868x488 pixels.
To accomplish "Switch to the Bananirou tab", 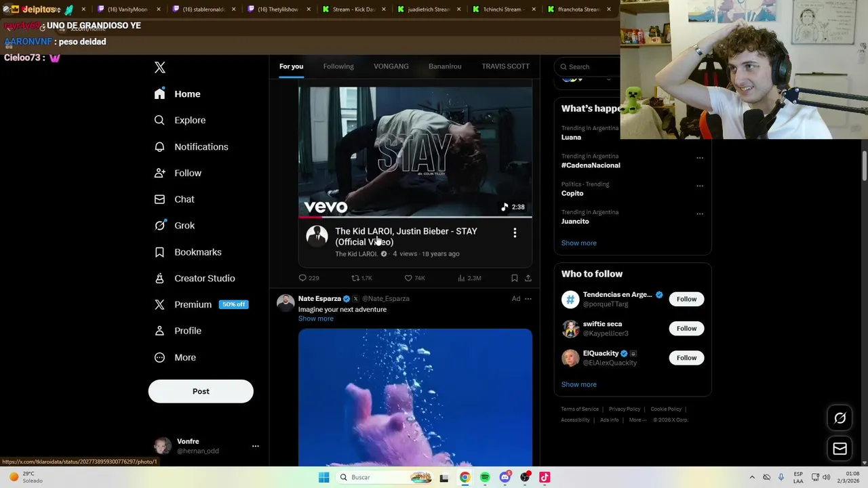I will point(445,66).
